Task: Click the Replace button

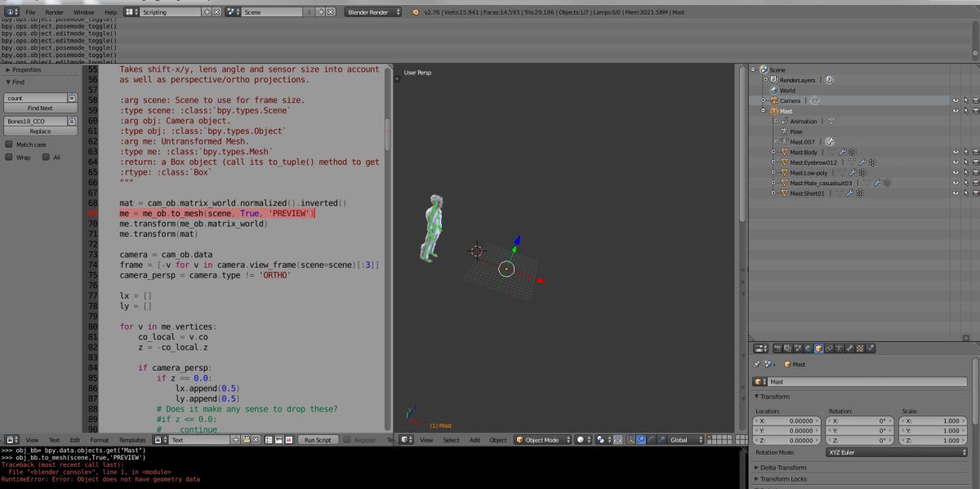Action: (x=40, y=131)
